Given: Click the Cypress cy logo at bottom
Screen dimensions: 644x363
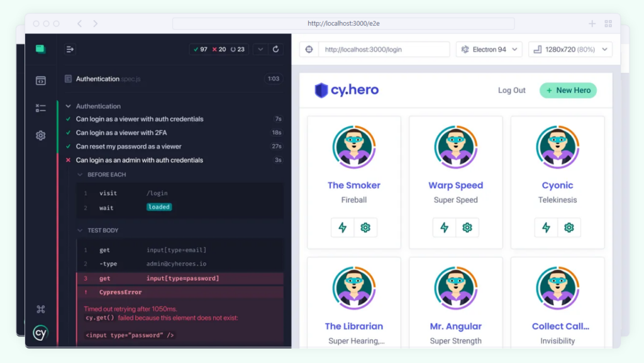Looking at the screenshot, I should [x=41, y=333].
